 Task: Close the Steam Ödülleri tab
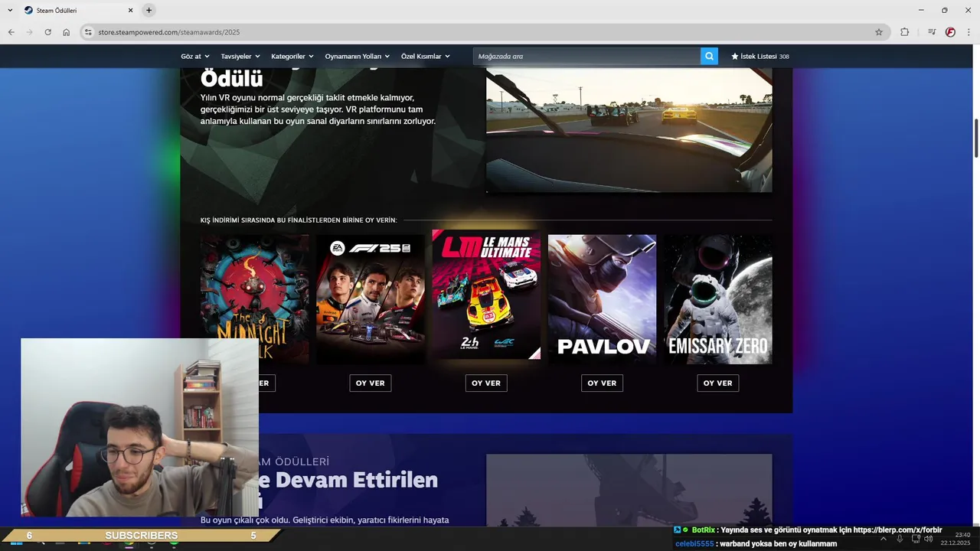click(x=130, y=10)
